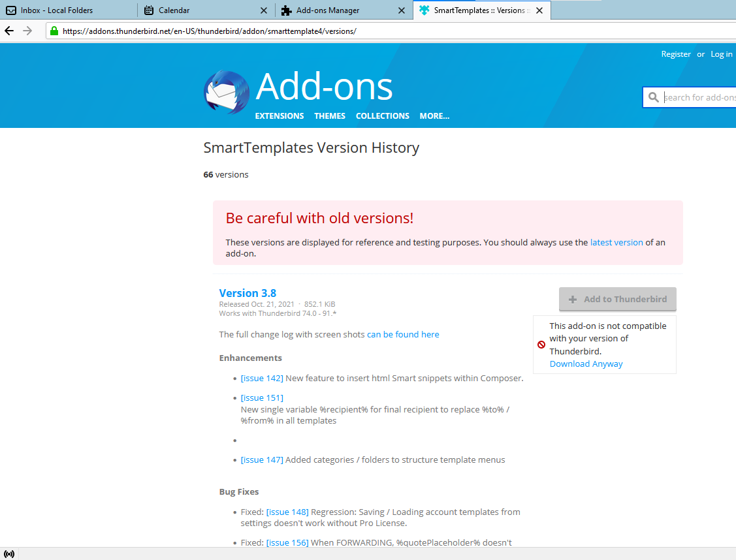The image size is (736, 560).
Task: Click the green padlock security icon
Action: pyautogui.click(x=54, y=31)
